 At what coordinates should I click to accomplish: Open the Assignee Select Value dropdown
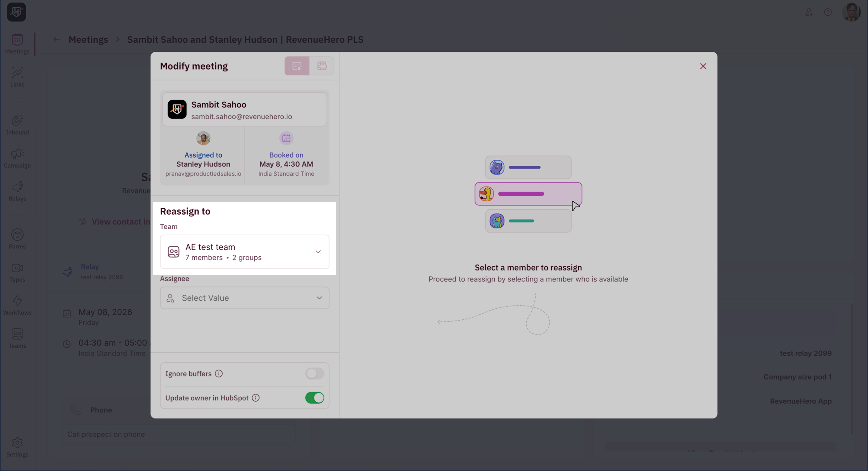coord(245,298)
